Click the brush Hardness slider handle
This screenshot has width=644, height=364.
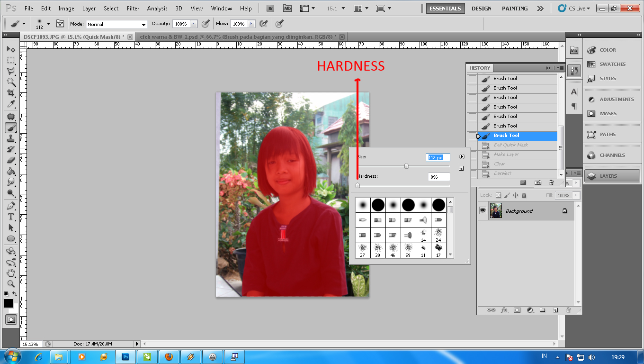(358, 185)
